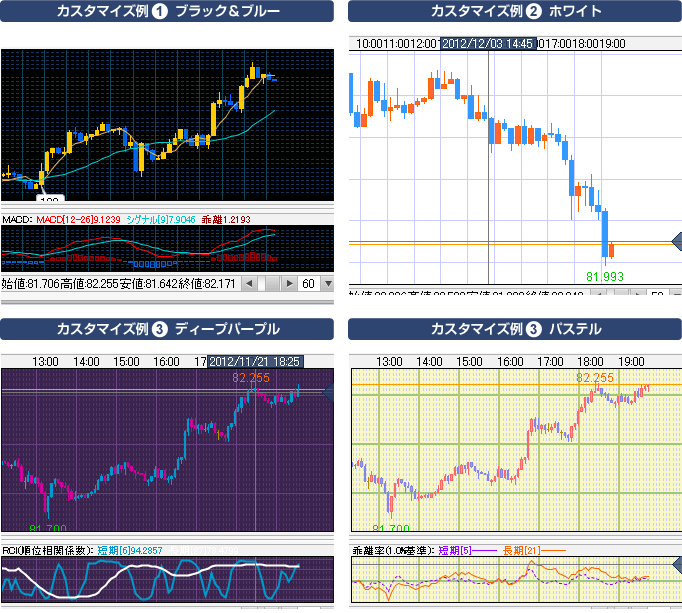The image size is (682, 613).
Task: Click the カスタマイズ例 パステル header
Action: click(514, 329)
